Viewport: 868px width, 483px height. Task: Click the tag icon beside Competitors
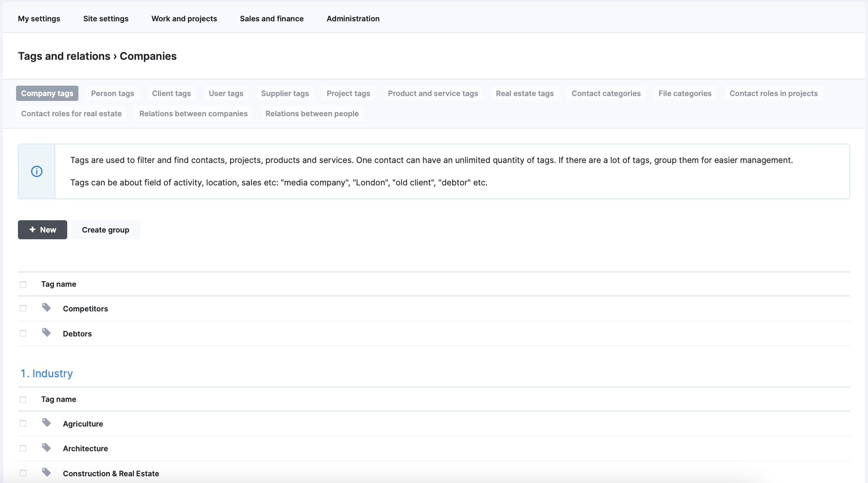46,308
